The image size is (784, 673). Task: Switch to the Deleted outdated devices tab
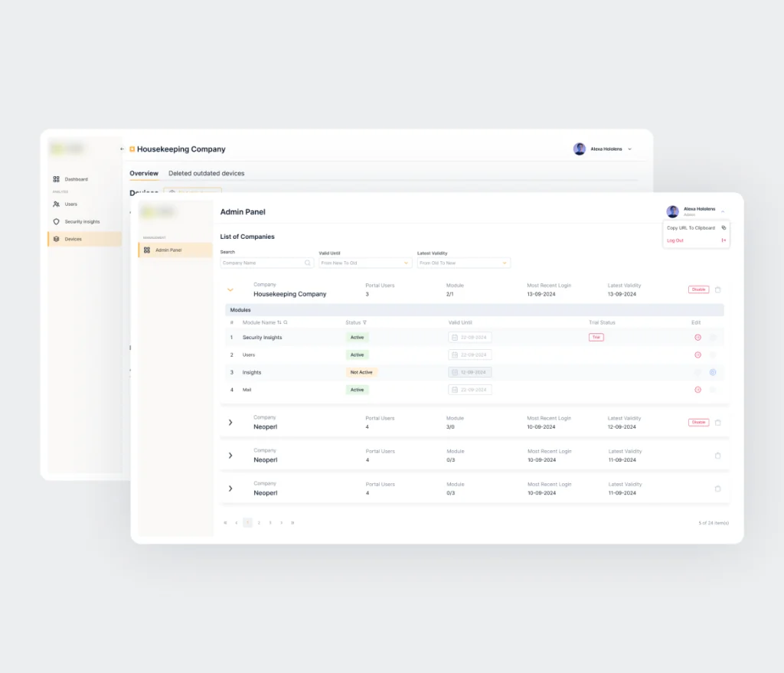[207, 174]
